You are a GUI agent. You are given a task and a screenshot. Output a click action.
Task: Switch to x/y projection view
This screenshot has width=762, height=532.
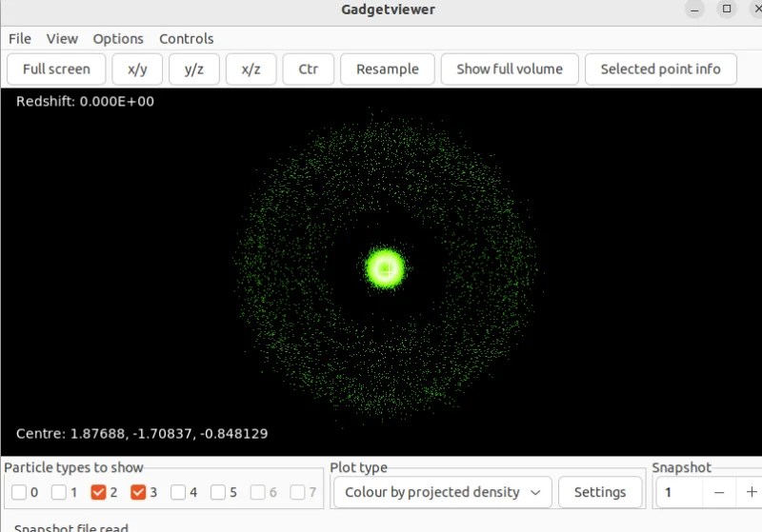coord(137,69)
